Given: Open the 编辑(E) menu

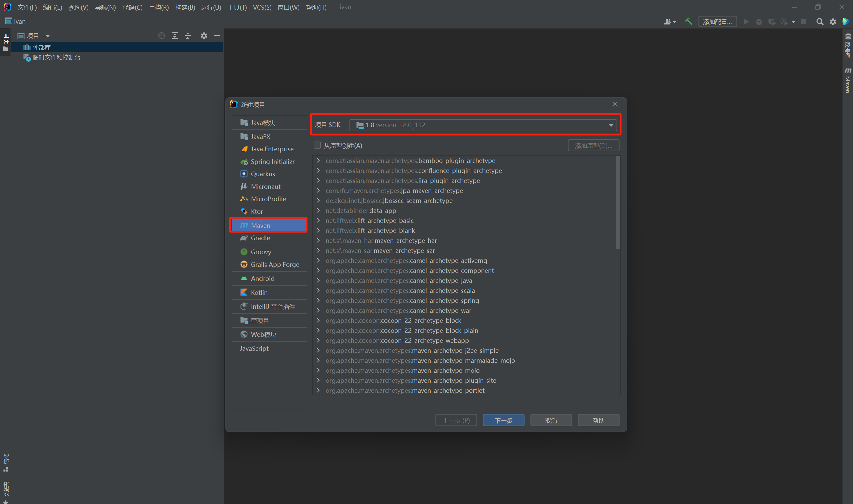Looking at the screenshot, I should click(53, 7).
